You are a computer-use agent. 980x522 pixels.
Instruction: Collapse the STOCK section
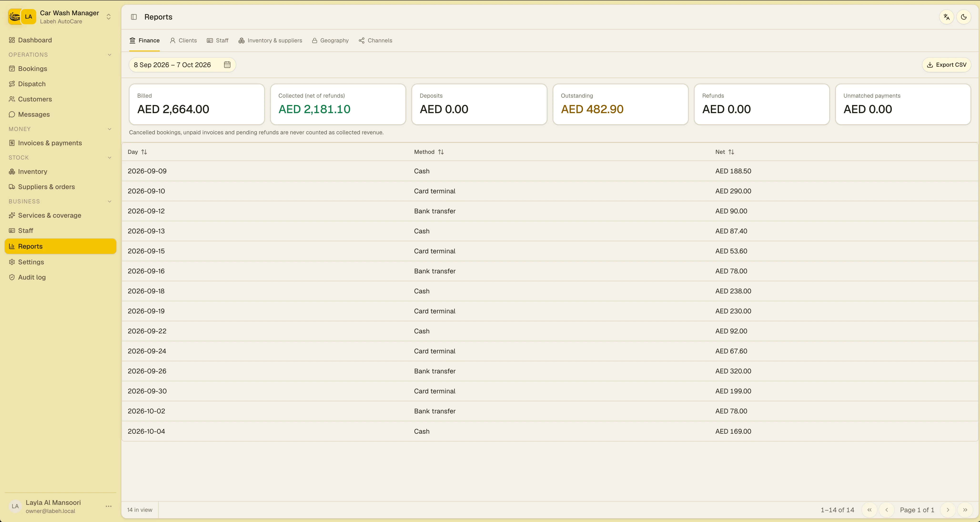click(110, 157)
